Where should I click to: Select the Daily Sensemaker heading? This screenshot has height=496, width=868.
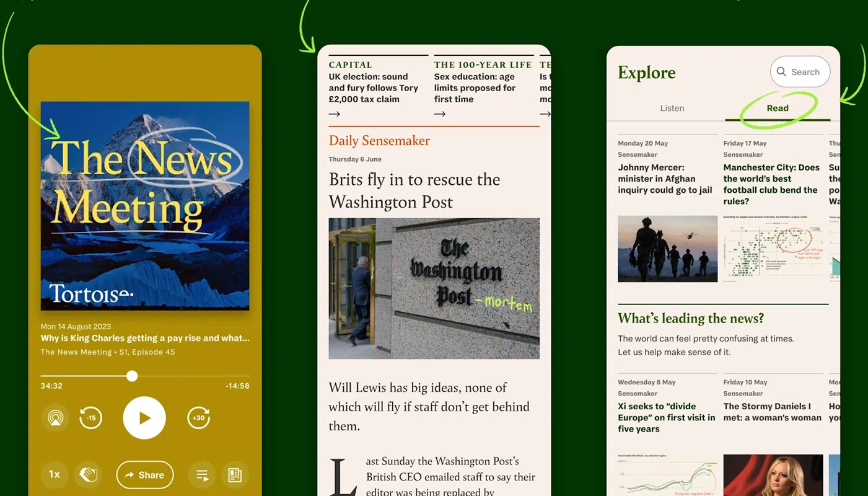tap(379, 141)
